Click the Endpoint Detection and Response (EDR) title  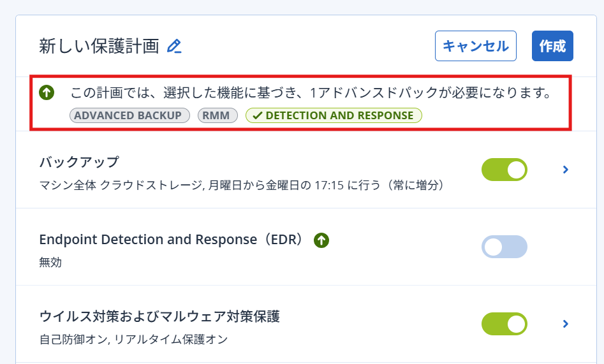(x=171, y=240)
